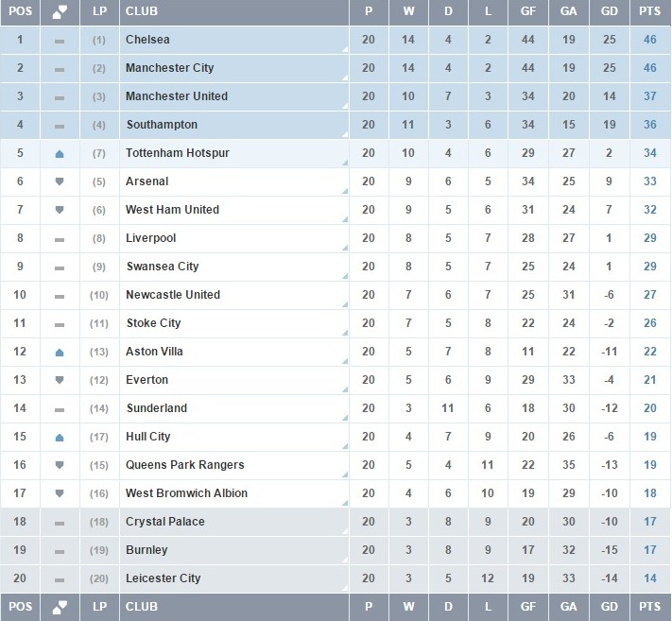Expand the Manchester City row corner triangle
The width and height of the screenshot is (672, 621).
[x=344, y=78]
